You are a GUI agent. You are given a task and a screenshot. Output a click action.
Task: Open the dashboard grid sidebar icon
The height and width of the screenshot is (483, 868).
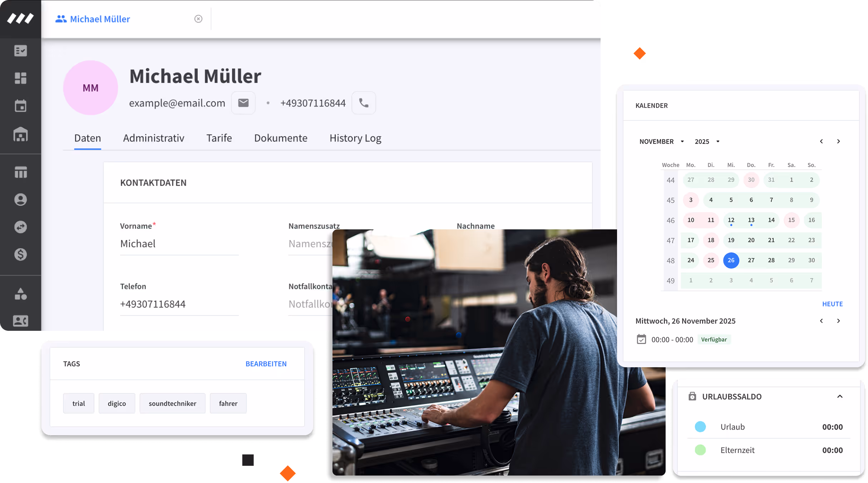tap(20, 78)
